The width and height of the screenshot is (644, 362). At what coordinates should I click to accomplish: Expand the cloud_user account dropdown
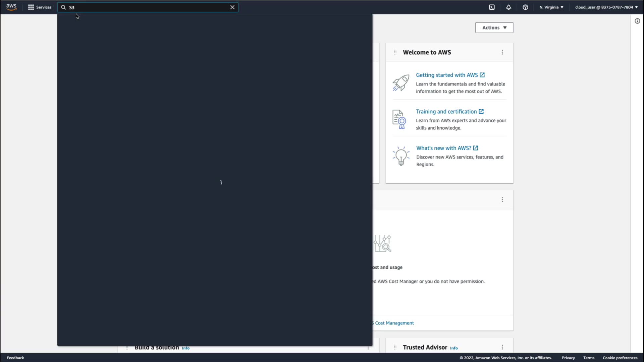pyautogui.click(x=606, y=7)
